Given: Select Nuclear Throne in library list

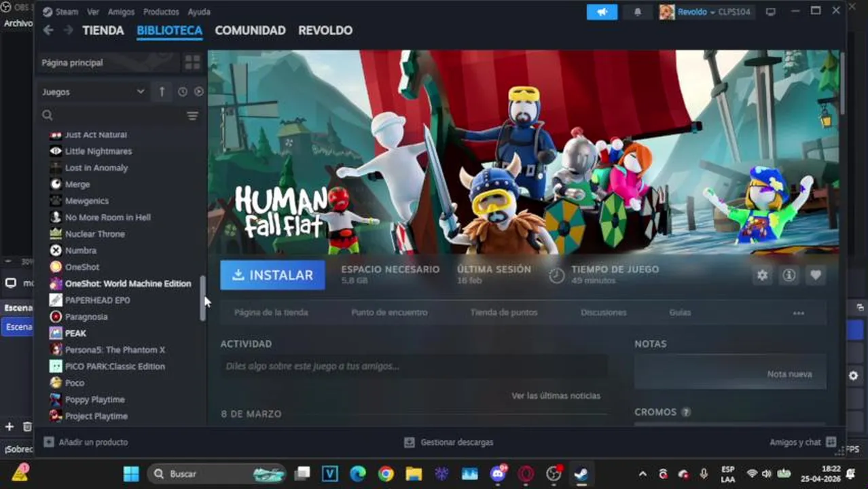Looking at the screenshot, I should (x=95, y=234).
